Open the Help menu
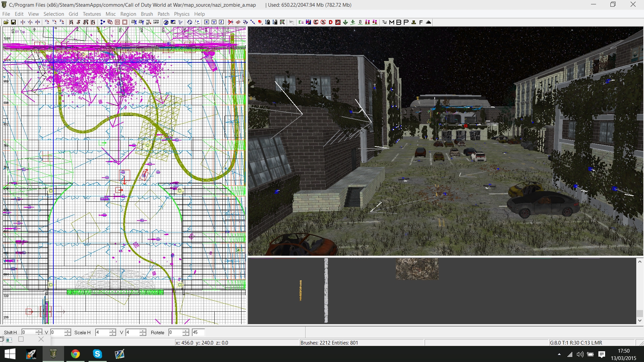This screenshot has width=644, height=362. pos(199,14)
